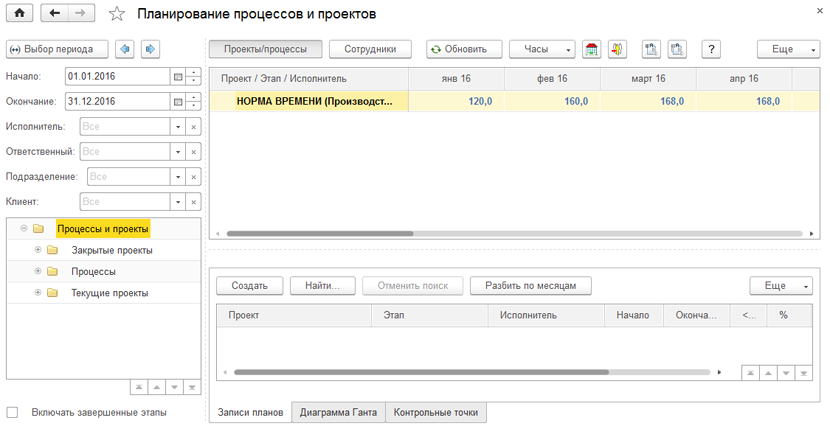Open the Контрольные точки tab
Viewport: 830px width, 426px height.
click(x=436, y=412)
